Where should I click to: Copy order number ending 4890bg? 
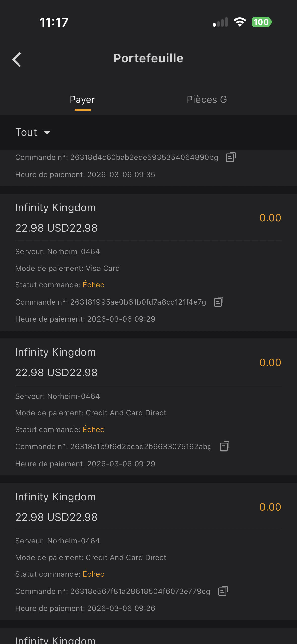click(230, 157)
